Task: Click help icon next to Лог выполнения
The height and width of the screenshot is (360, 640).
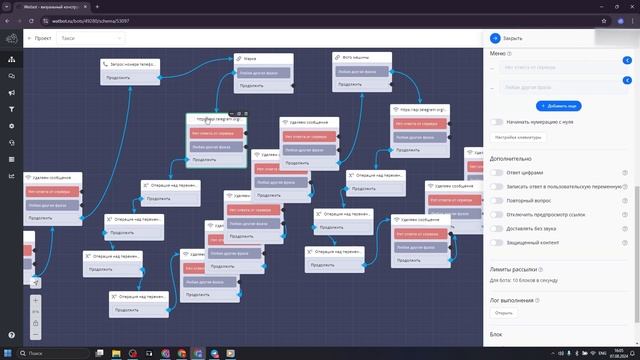Action: (x=537, y=300)
